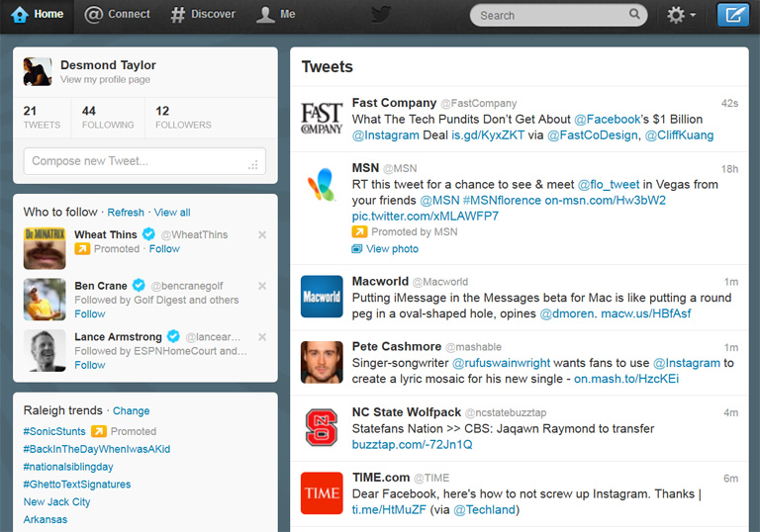The height and width of the screenshot is (532, 760).
Task: Change the Raleigh trends location
Action: [131, 411]
